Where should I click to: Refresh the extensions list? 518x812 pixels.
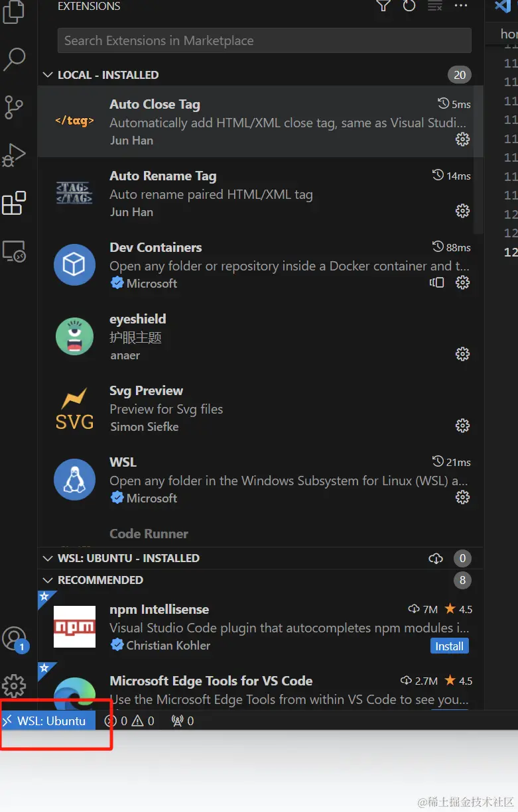[x=409, y=6]
